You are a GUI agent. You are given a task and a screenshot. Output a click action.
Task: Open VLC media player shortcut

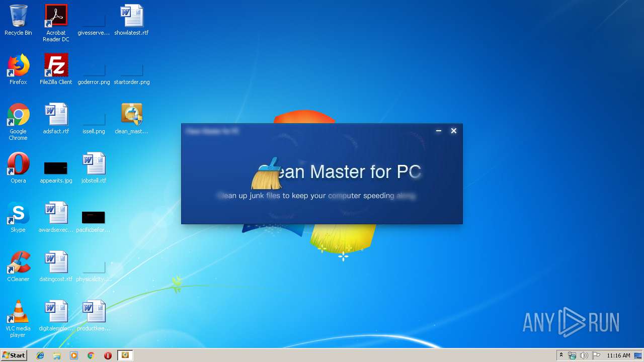pyautogui.click(x=18, y=319)
